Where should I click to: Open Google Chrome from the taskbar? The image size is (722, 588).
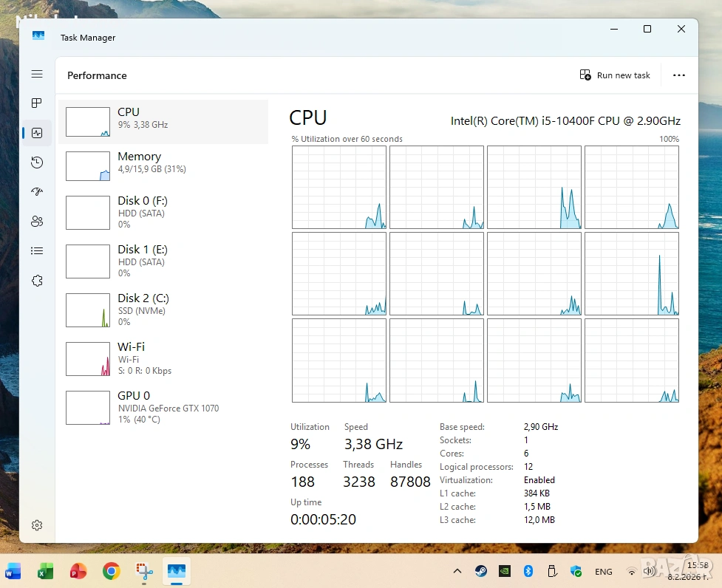(112, 571)
